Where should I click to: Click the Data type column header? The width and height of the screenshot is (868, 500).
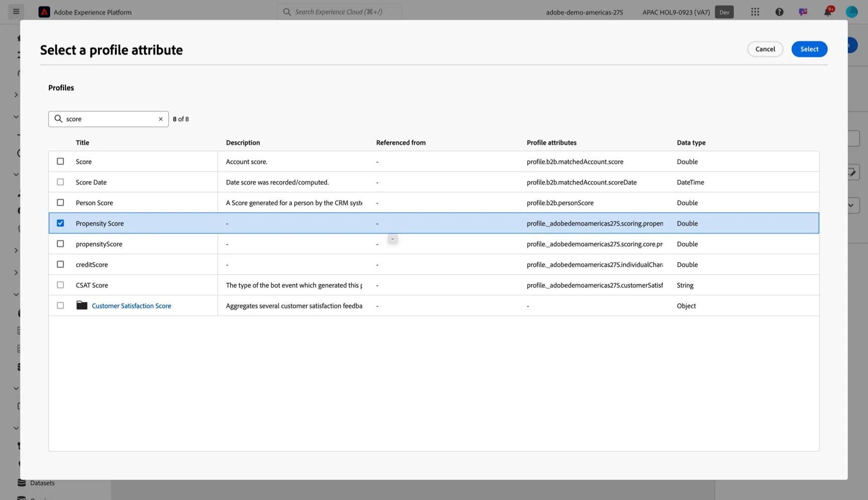[x=691, y=143]
